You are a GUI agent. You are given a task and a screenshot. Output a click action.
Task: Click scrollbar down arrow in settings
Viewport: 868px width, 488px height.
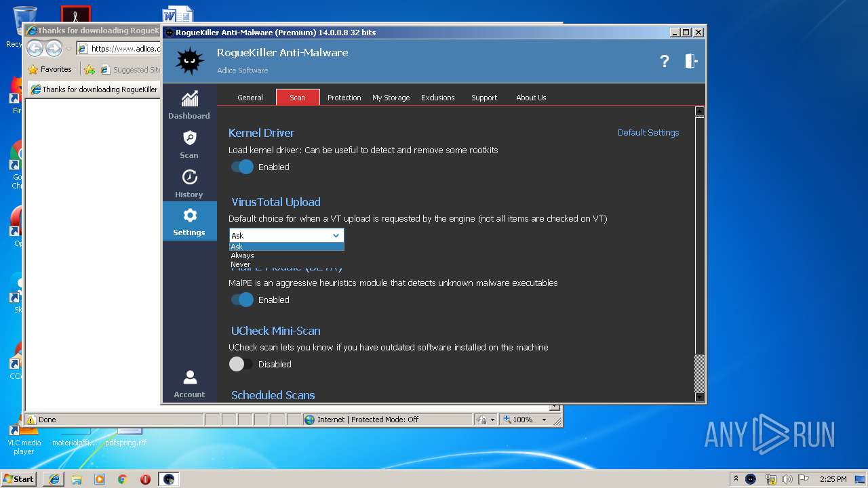pos(700,397)
